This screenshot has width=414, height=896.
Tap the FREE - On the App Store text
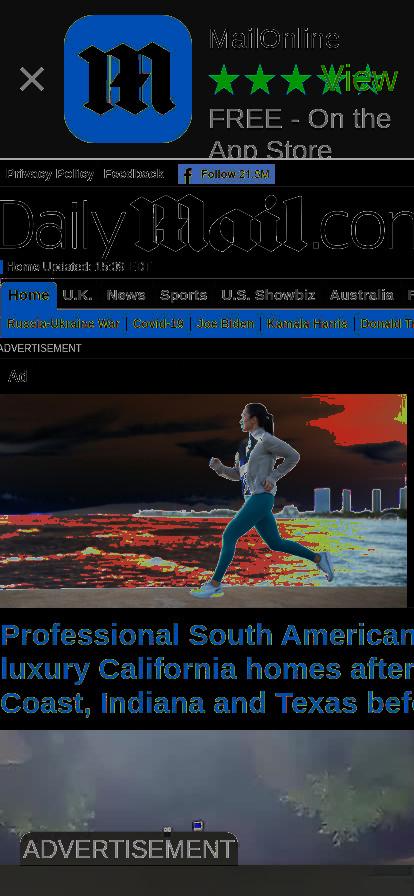(x=300, y=134)
